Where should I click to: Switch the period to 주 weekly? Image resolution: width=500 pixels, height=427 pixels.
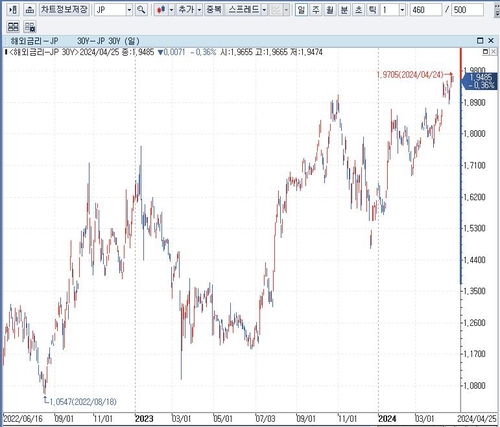tap(315, 10)
